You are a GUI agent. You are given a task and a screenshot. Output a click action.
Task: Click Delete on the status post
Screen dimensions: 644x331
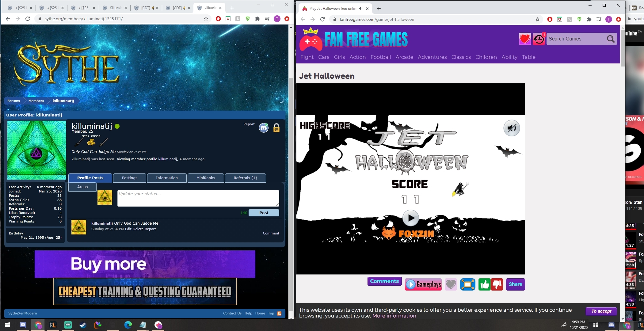(138, 229)
